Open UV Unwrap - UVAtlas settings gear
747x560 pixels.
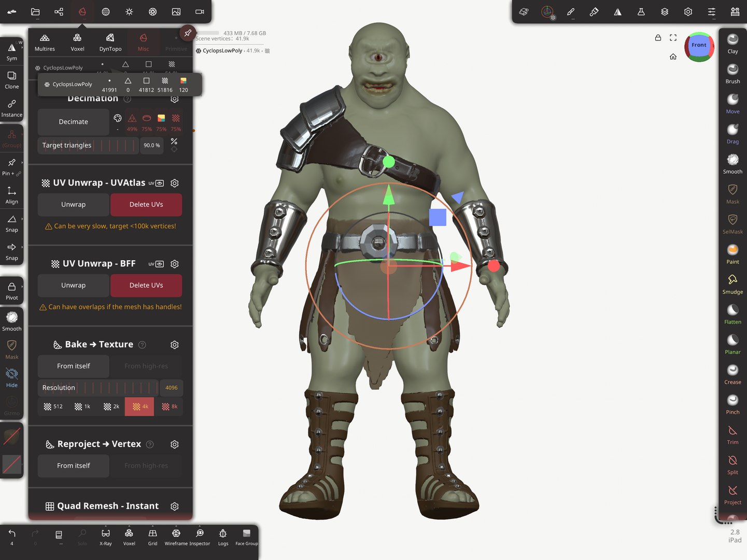[x=175, y=183]
